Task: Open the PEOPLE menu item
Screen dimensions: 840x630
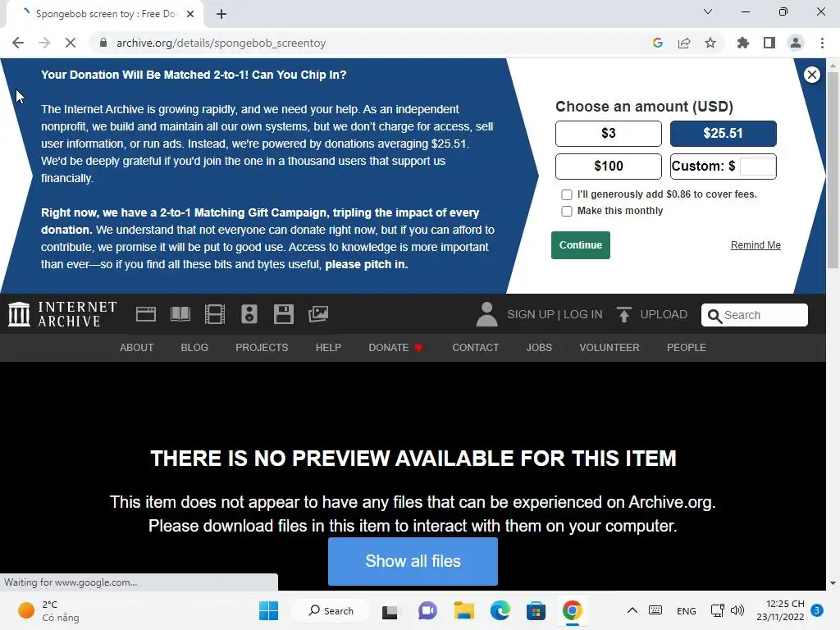Action: pyautogui.click(x=687, y=348)
